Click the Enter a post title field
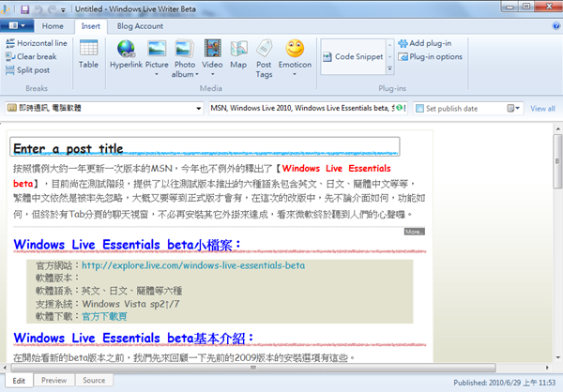This screenshot has height=392, width=563. 205,147
